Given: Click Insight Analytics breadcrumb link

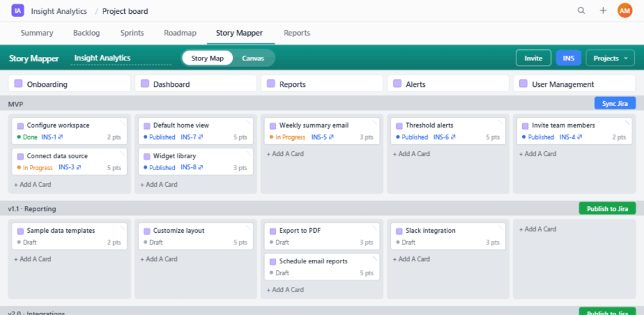Looking at the screenshot, I should pyautogui.click(x=59, y=11).
